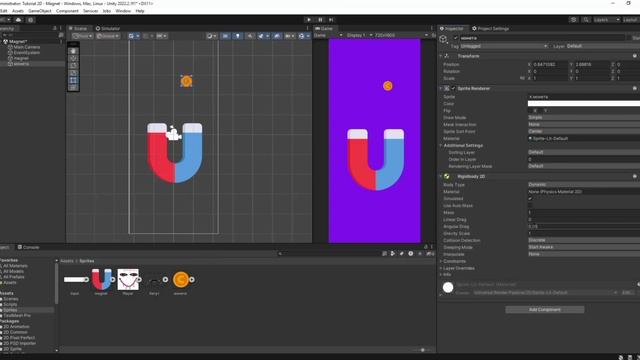The width and height of the screenshot is (640, 360).
Task: Open the Global handle rotation dropdown
Action: point(108,36)
